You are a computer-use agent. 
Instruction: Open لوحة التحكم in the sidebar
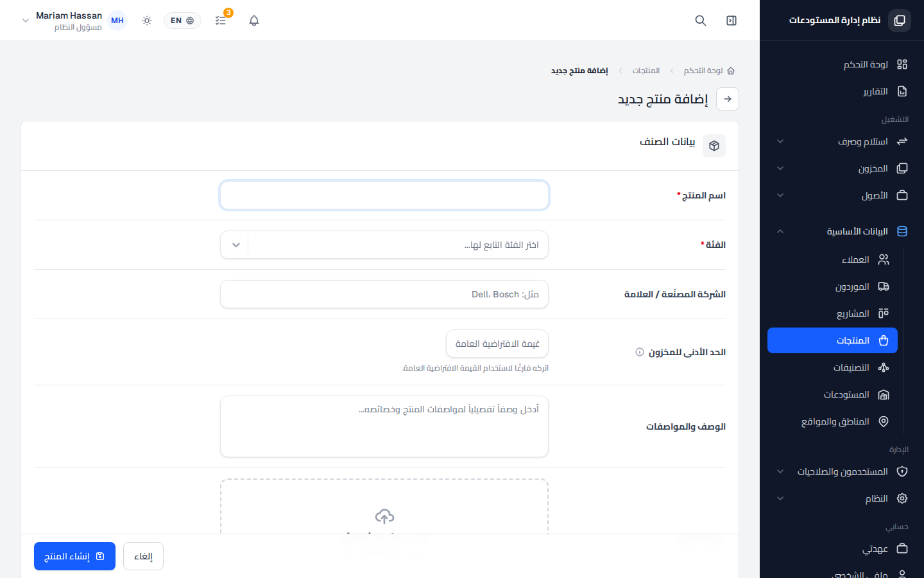pos(842,64)
